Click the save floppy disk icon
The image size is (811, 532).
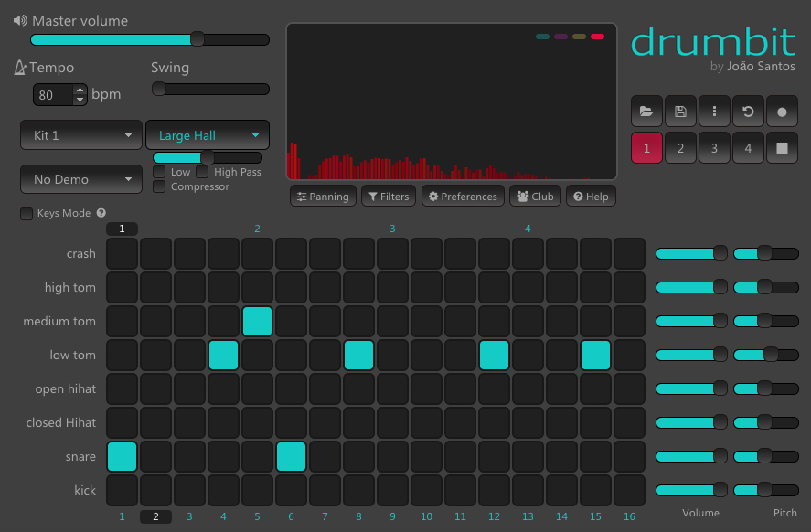click(x=680, y=112)
